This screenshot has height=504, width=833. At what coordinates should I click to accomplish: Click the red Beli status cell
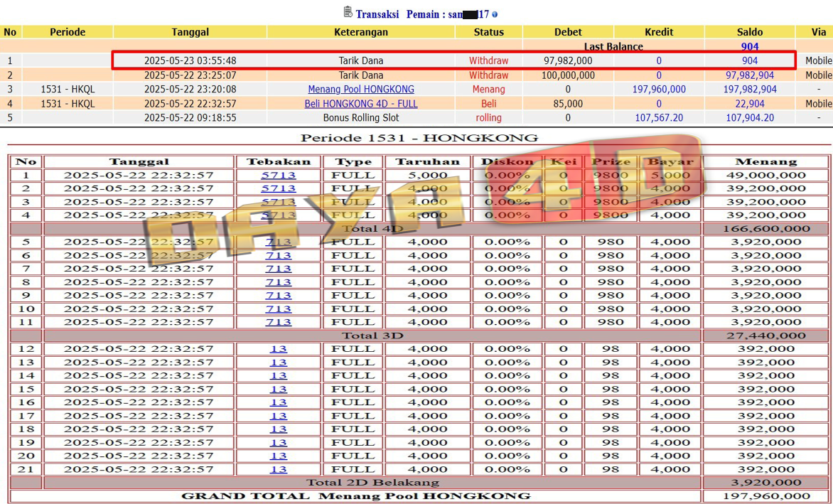[488, 104]
